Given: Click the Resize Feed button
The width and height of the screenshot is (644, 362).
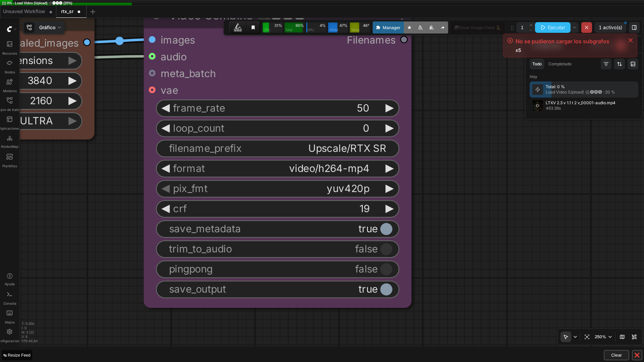Looking at the screenshot, I should [x=17, y=355].
